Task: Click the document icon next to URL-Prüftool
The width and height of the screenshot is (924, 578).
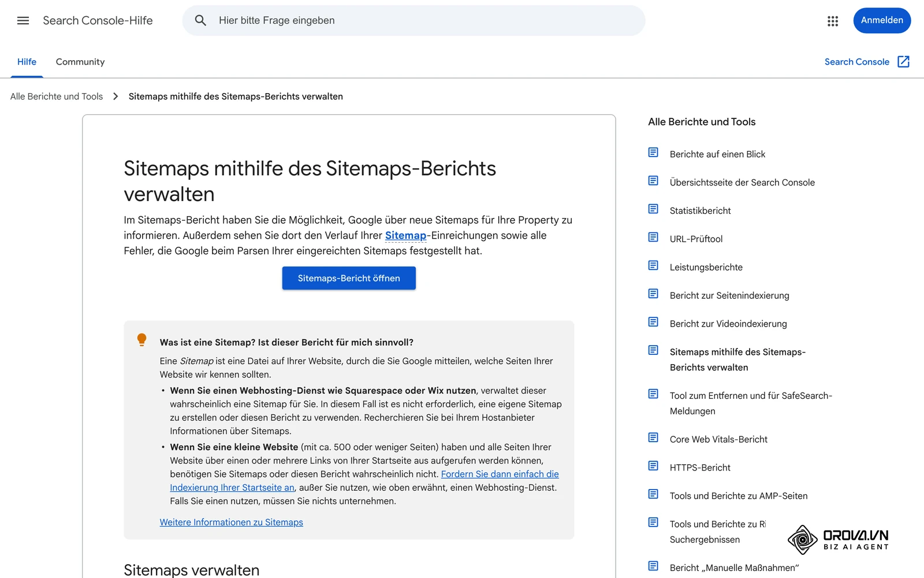Action: point(653,238)
